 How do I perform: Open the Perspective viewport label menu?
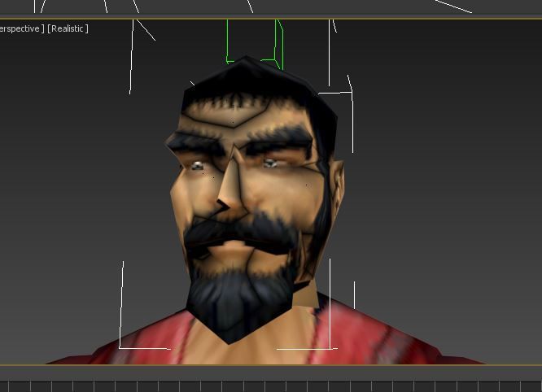(21, 28)
